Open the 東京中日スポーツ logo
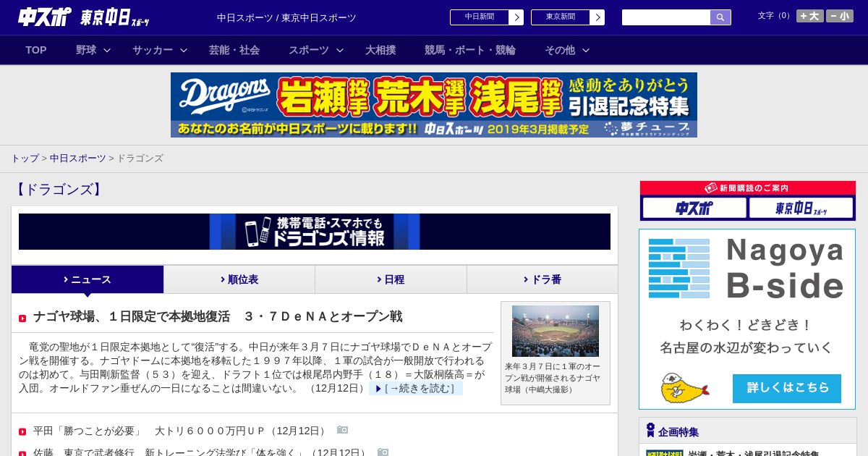 [x=115, y=17]
